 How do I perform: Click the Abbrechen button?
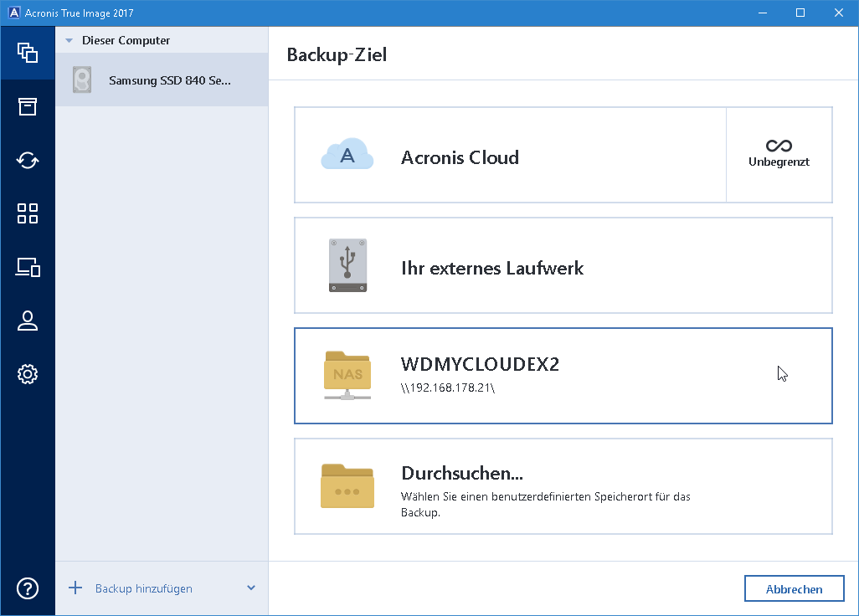pyautogui.click(x=794, y=588)
